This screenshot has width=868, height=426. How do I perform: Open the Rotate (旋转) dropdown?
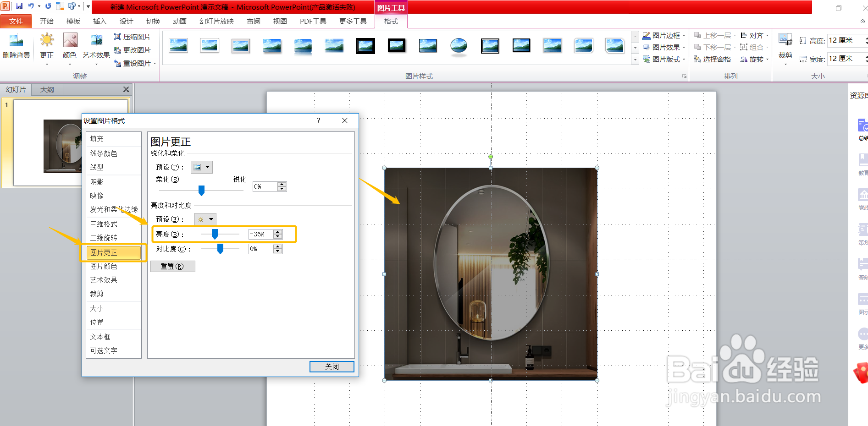coord(755,59)
